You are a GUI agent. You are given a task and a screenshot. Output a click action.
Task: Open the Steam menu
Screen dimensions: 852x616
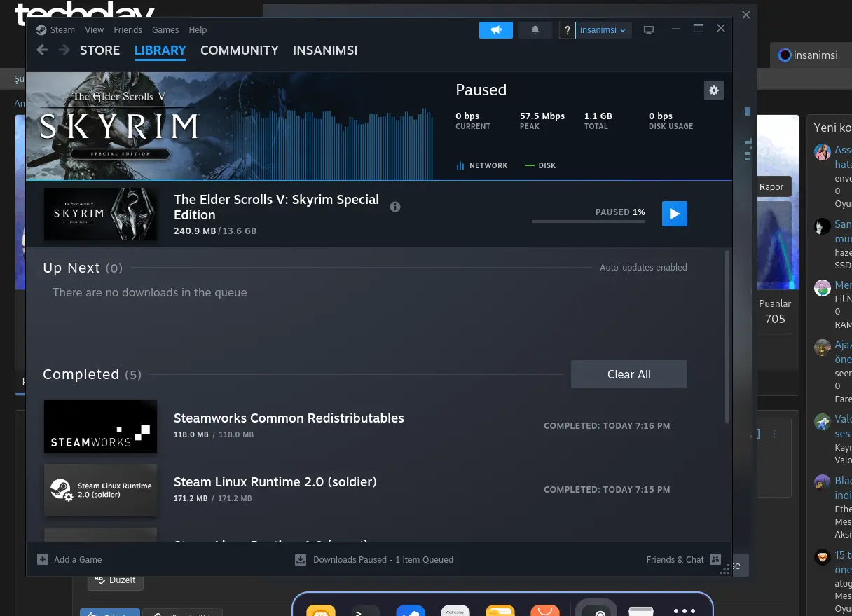click(62, 30)
